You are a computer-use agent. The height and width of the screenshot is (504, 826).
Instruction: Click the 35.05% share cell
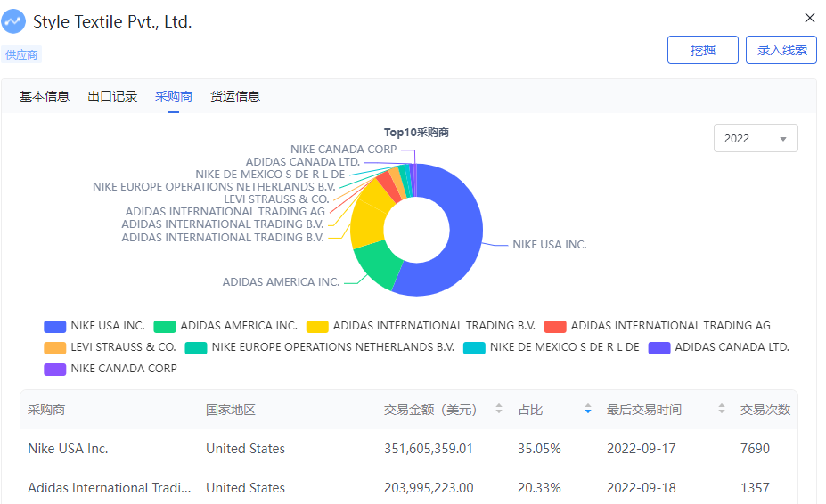pyautogui.click(x=539, y=449)
